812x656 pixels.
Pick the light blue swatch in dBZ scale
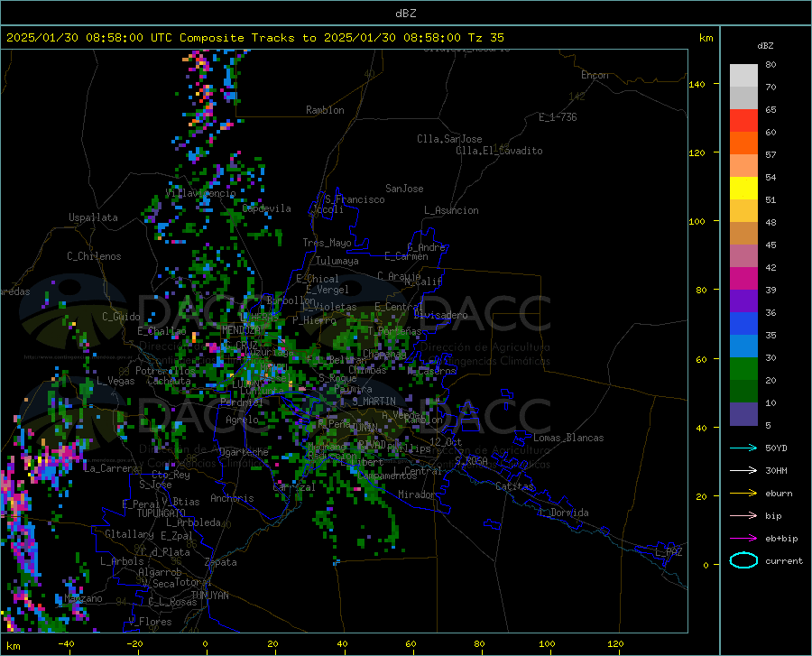tap(743, 346)
